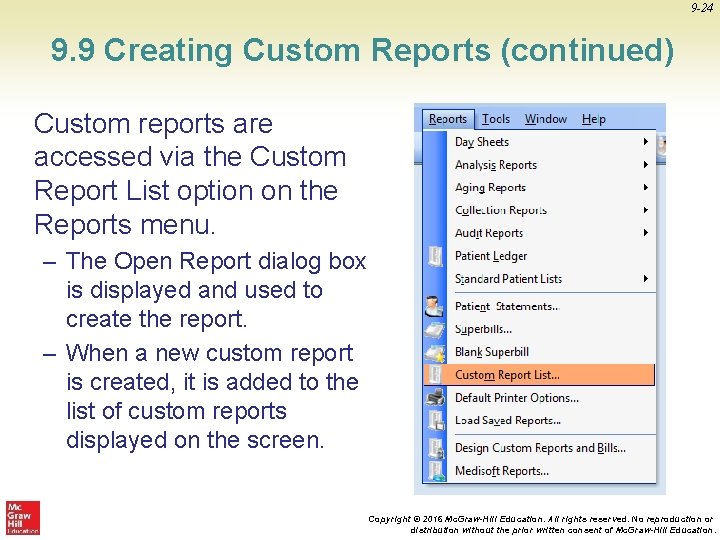
Task: Open Custom Report List...
Action: pos(540,375)
